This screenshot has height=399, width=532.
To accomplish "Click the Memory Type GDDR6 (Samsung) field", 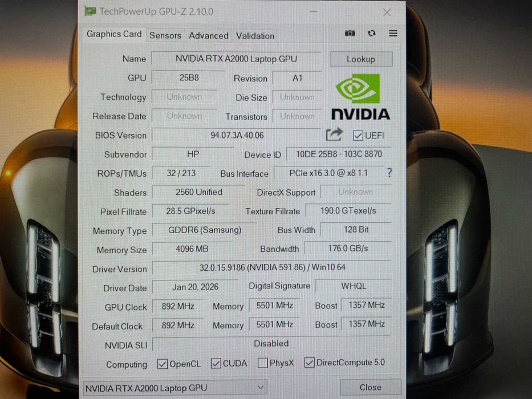I will pyautogui.click(x=205, y=230).
